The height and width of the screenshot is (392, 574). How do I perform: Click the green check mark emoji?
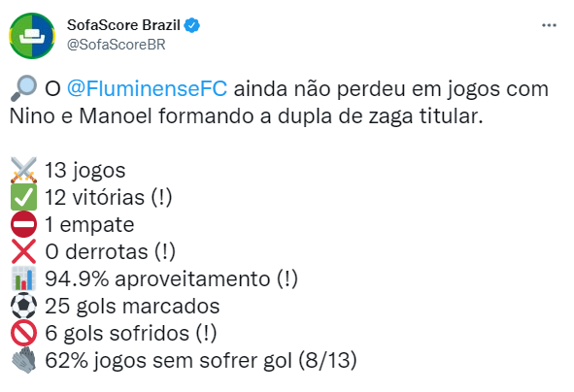pos(23,197)
